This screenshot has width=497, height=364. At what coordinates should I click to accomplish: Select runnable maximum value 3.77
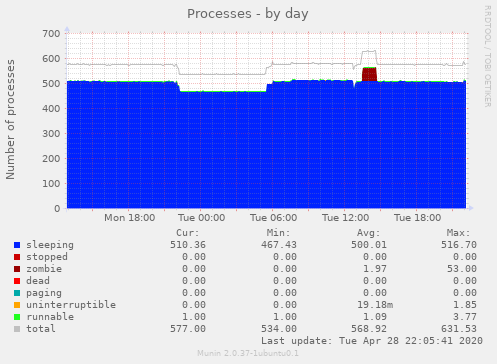point(465,317)
